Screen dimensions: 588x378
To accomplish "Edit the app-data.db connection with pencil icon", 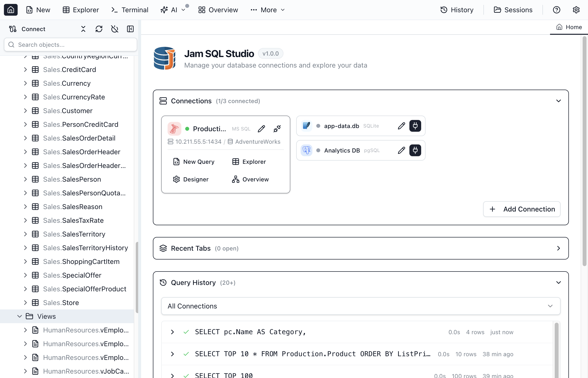I will click(401, 126).
